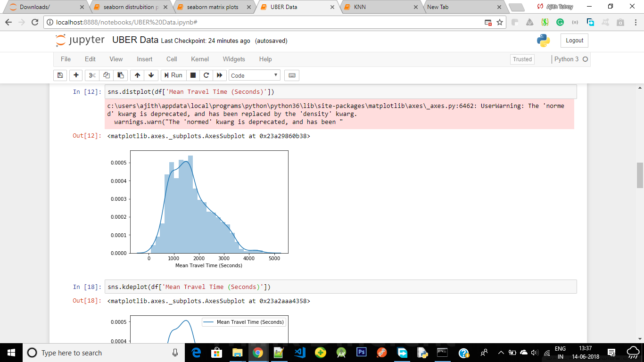Click the Logout button
The height and width of the screenshot is (362, 644).
(x=574, y=41)
